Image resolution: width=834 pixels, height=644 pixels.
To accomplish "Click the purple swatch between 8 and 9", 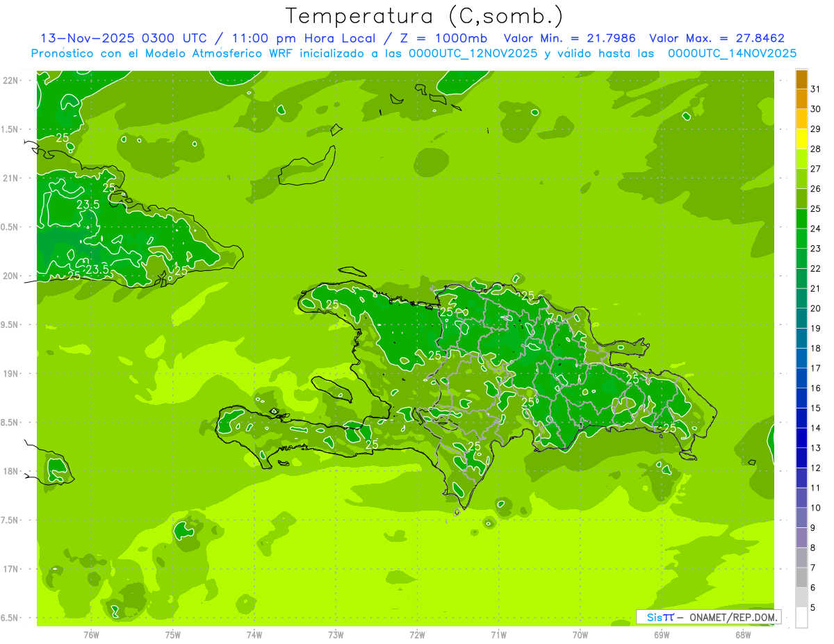I will 801,538.
